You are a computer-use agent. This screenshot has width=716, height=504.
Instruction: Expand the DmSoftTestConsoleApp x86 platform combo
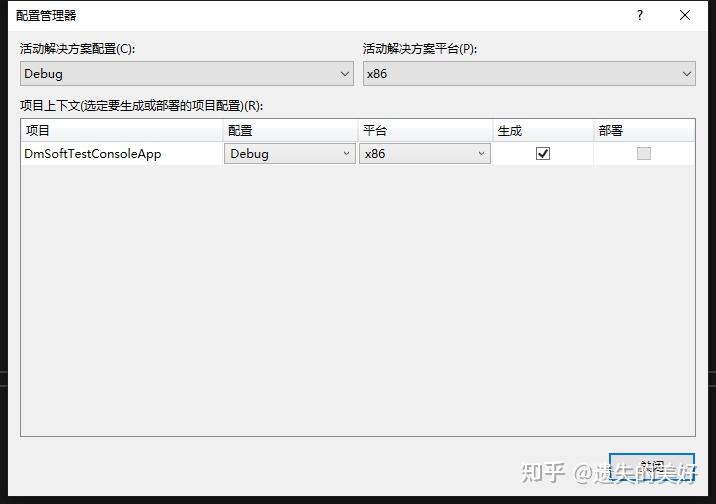(x=425, y=153)
